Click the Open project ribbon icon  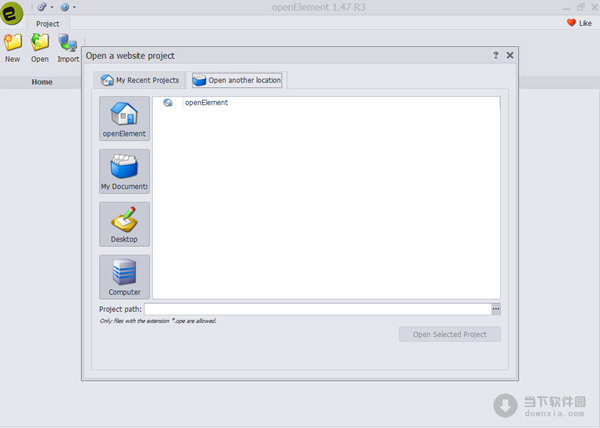click(x=40, y=48)
